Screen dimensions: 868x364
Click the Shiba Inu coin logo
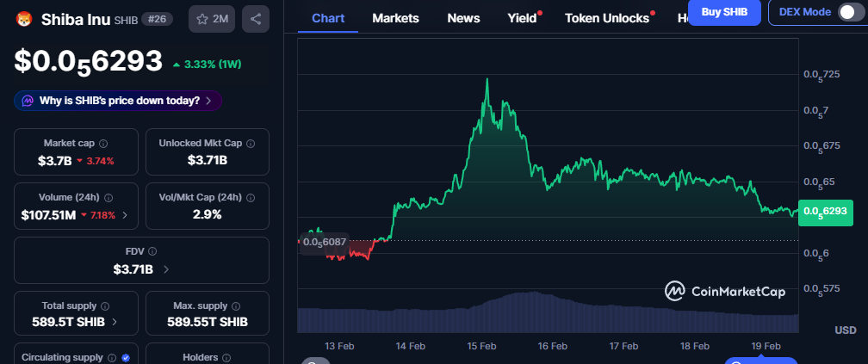coord(23,18)
